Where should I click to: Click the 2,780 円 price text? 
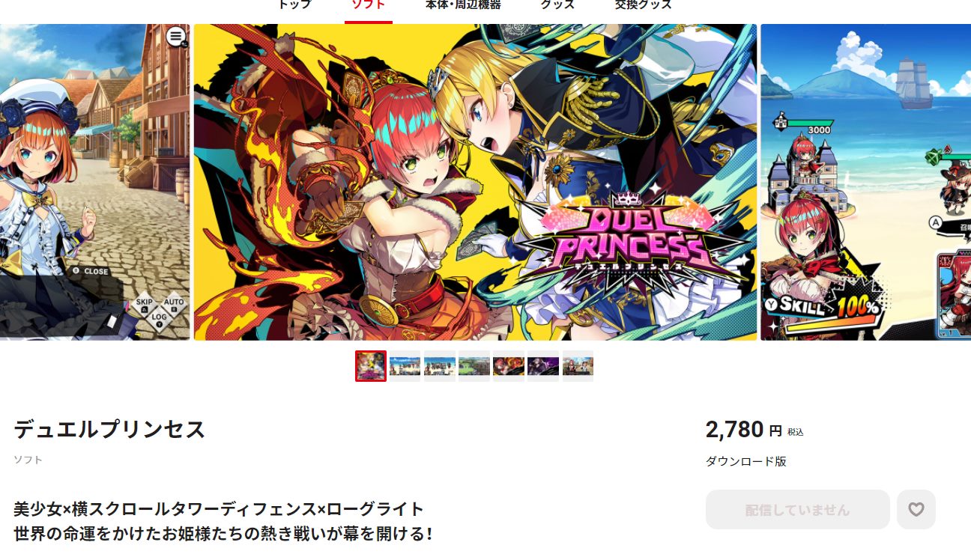pyautogui.click(x=744, y=430)
